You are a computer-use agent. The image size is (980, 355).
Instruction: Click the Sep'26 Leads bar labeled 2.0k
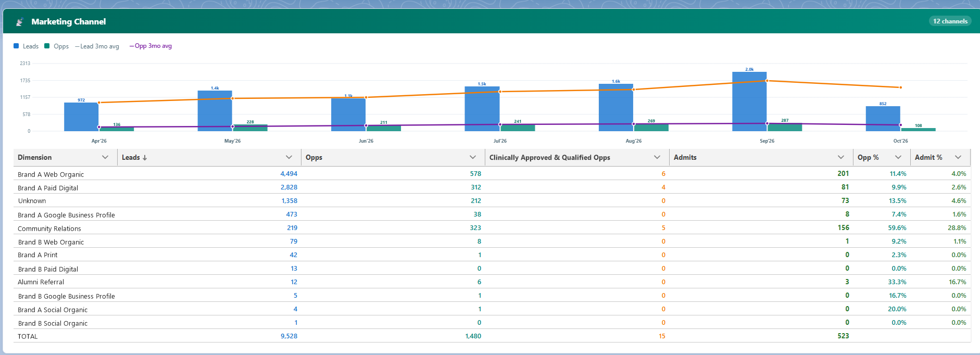[749, 102]
